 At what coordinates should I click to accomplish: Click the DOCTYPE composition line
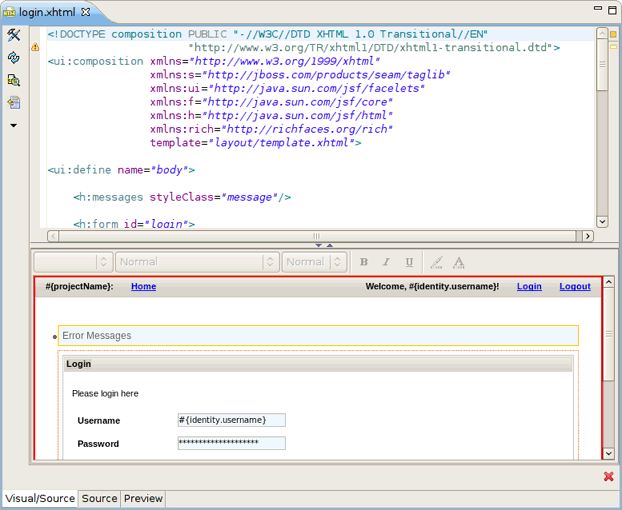[x=268, y=34]
